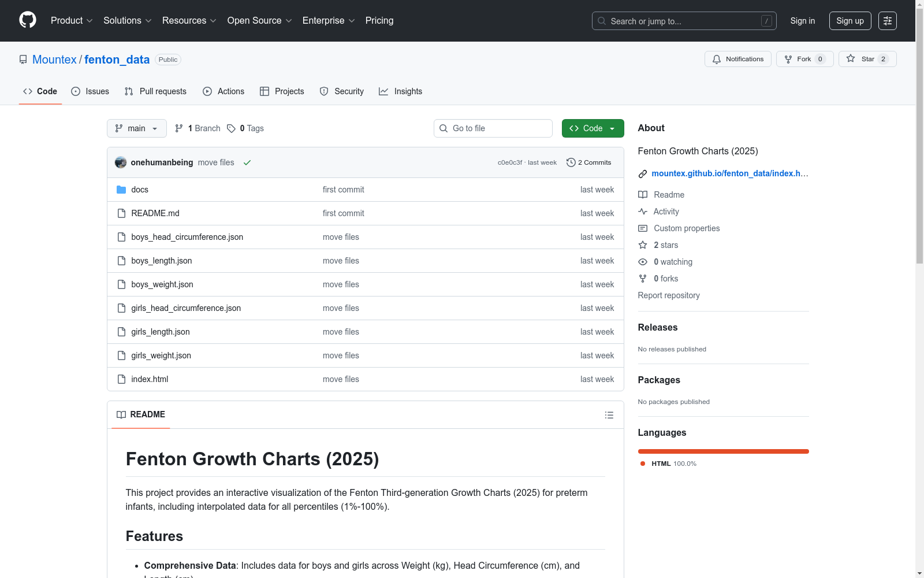The height and width of the screenshot is (578, 924).
Task: Click the 'move files' commit message in header
Action: point(216,162)
